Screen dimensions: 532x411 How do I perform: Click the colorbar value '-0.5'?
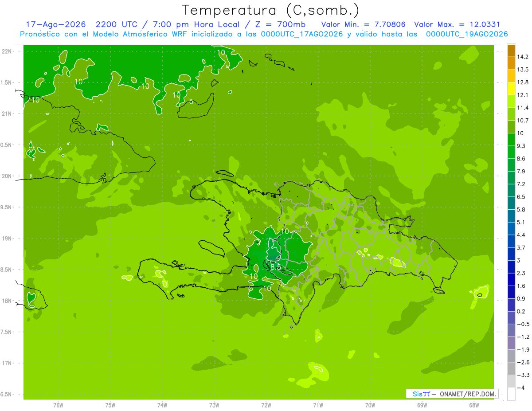pos(523,324)
